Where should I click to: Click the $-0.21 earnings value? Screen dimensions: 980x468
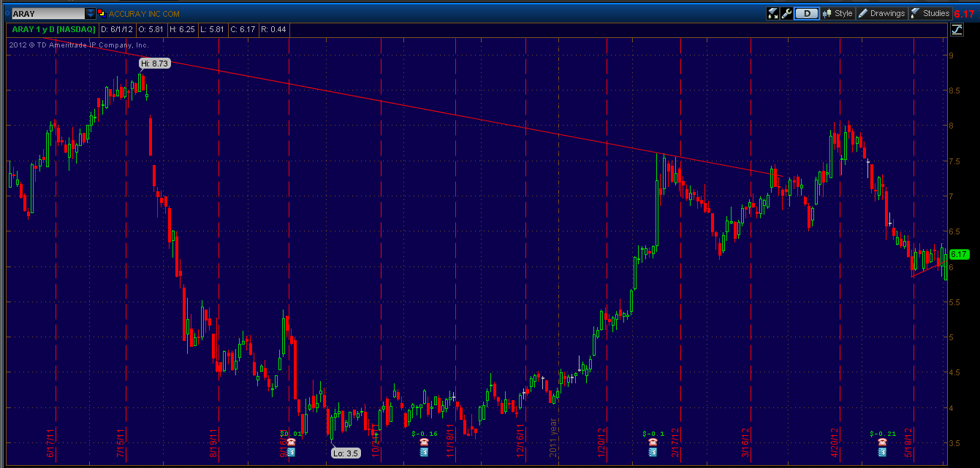click(x=882, y=434)
